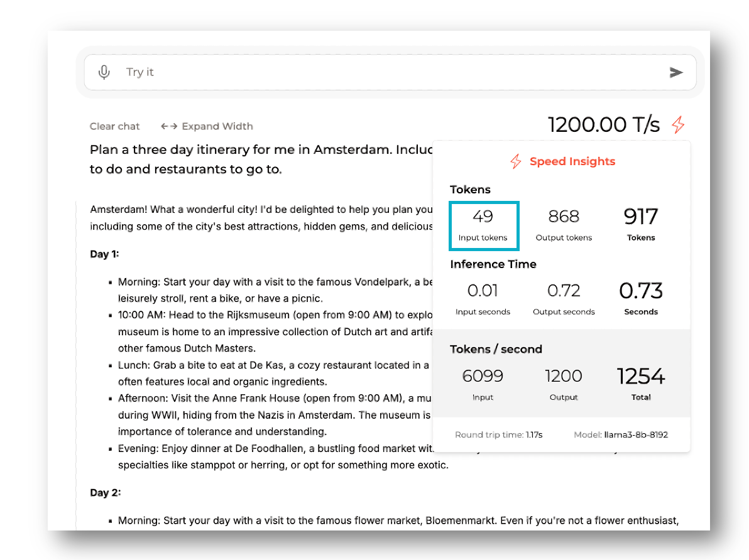This screenshot has width=749, height=560.
Task: Click the red lightning bolt beside 1200.00 T/s
Action: click(677, 124)
